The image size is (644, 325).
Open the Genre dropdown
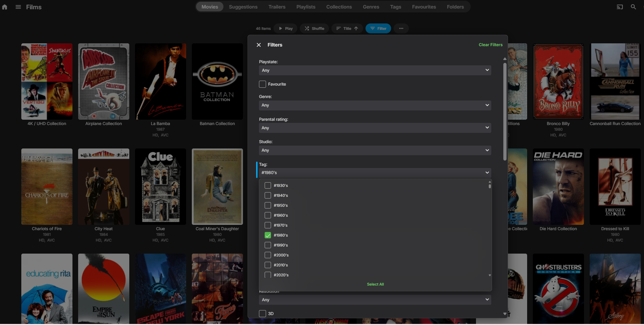point(375,105)
